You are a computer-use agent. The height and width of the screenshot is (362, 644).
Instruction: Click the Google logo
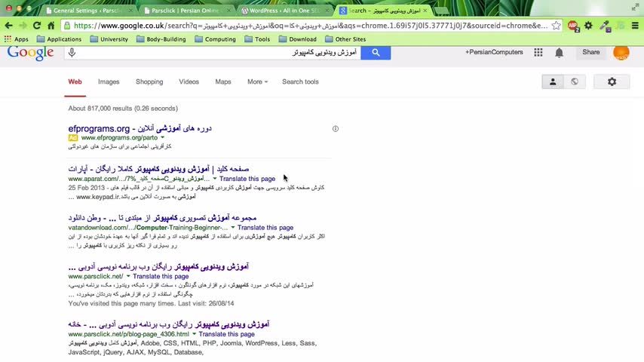(30, 54)
